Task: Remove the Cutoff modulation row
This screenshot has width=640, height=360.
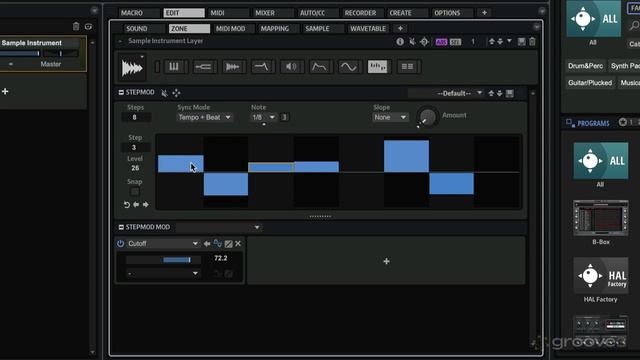Action: 238,244
